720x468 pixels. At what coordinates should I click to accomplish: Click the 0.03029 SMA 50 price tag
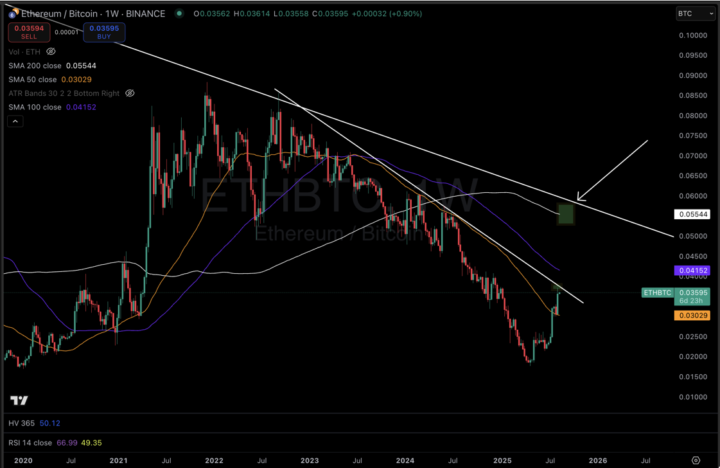(692, 316)
